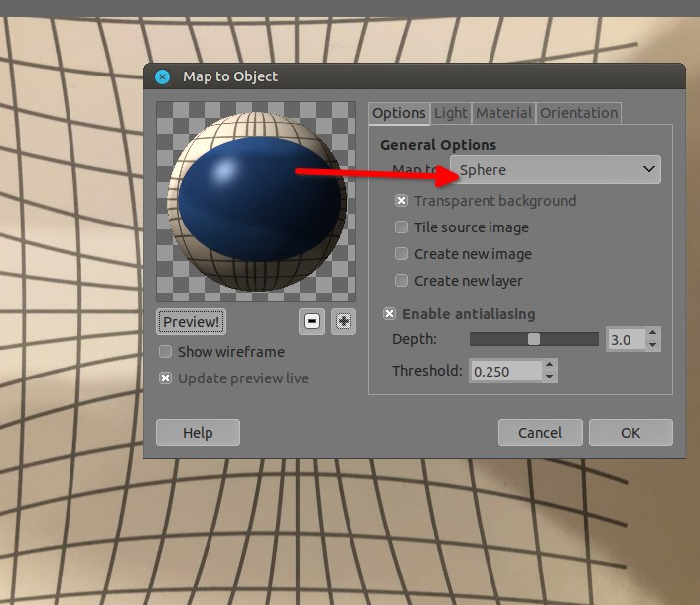Increase Depth value with up arrow
This screenshot has width=700, height=605.
point(653,333)
